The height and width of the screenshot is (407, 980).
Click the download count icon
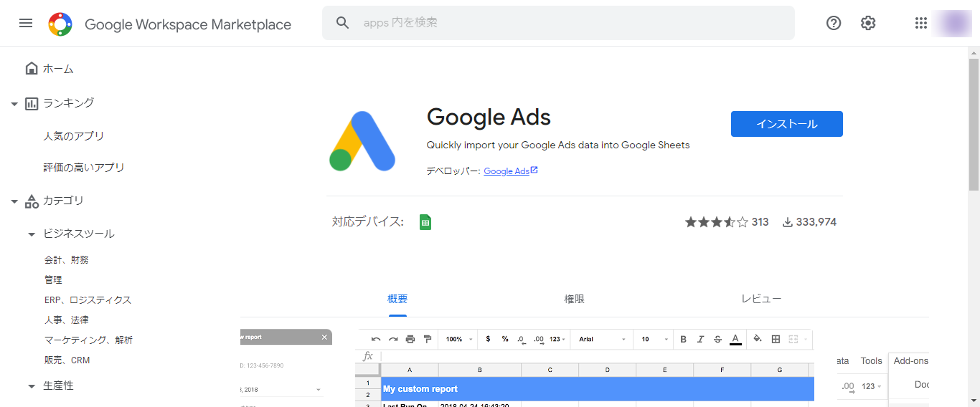tap(787, 222)
